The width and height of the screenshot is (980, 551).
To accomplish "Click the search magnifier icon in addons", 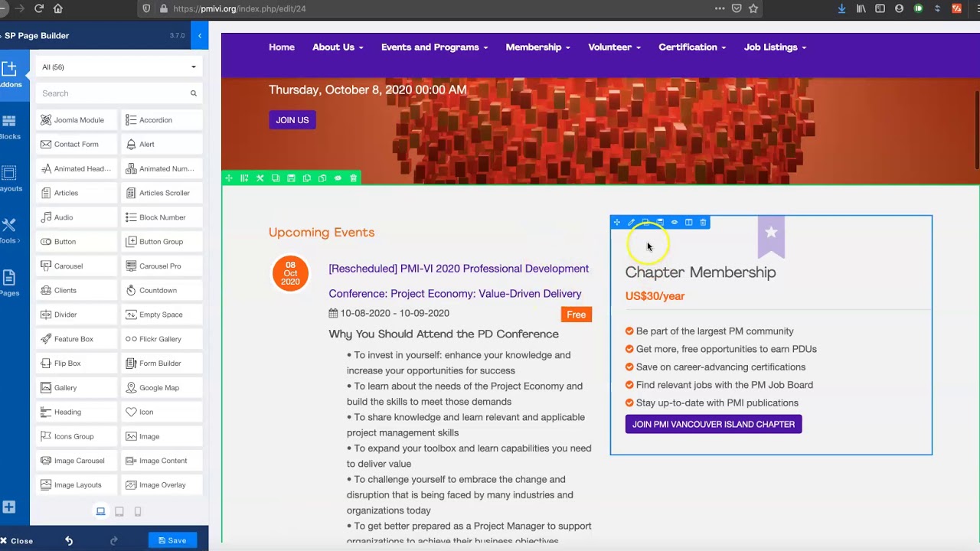I will 194,93.
